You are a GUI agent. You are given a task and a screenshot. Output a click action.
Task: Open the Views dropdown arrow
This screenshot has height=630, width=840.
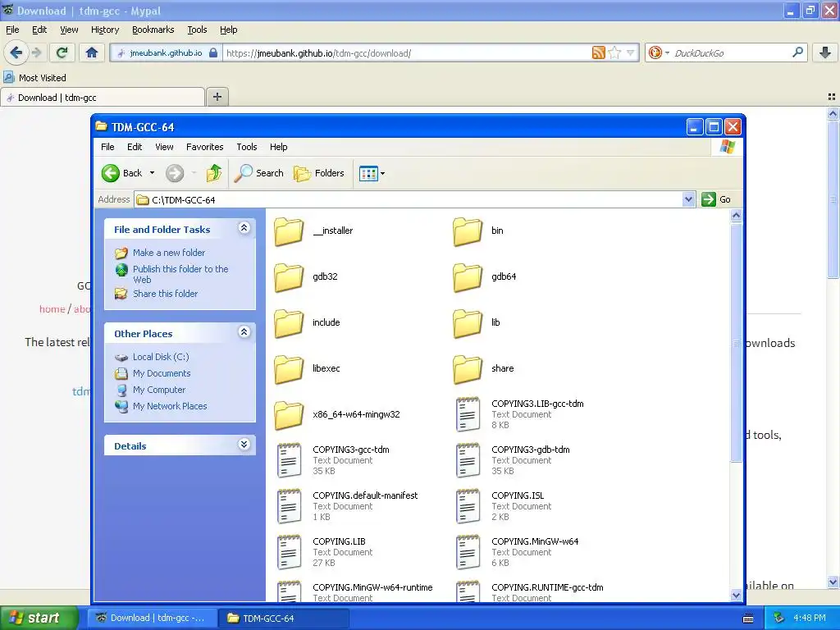click(x=382, y=174)
